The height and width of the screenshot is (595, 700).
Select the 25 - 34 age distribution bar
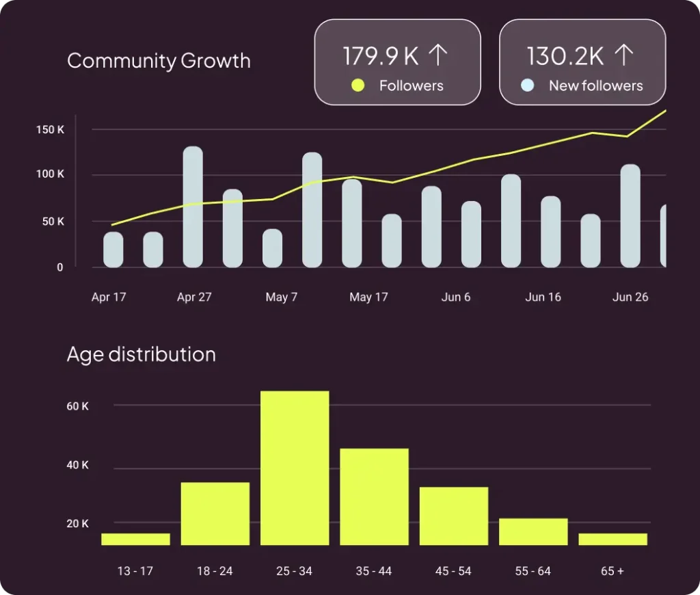[295, 468]
